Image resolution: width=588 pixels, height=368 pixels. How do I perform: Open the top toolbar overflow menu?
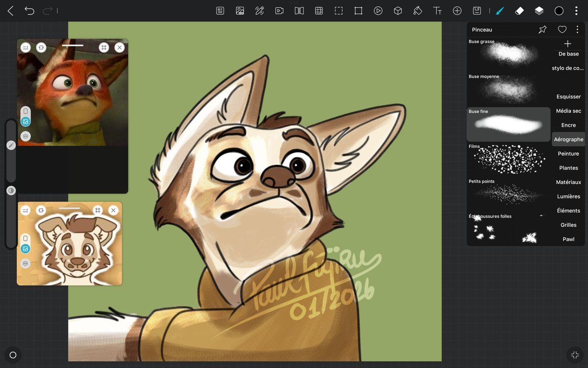tap(576, 11)
